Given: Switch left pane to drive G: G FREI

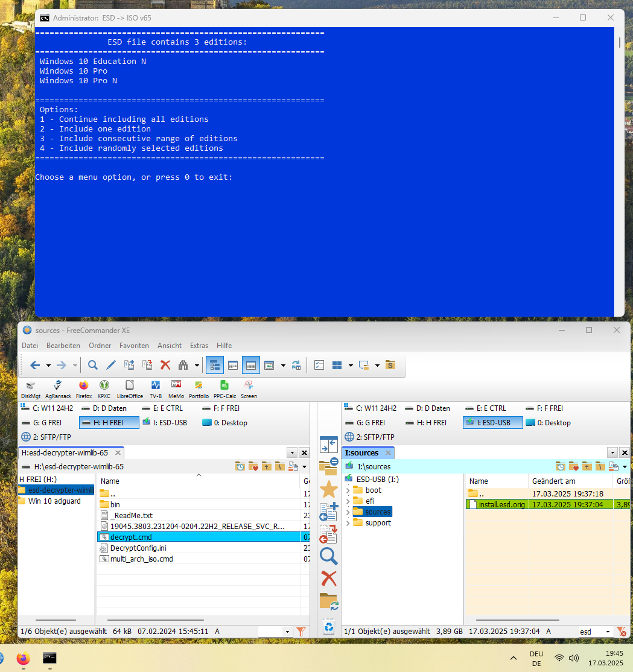Looking at the screenshot, I should (42, 423).
